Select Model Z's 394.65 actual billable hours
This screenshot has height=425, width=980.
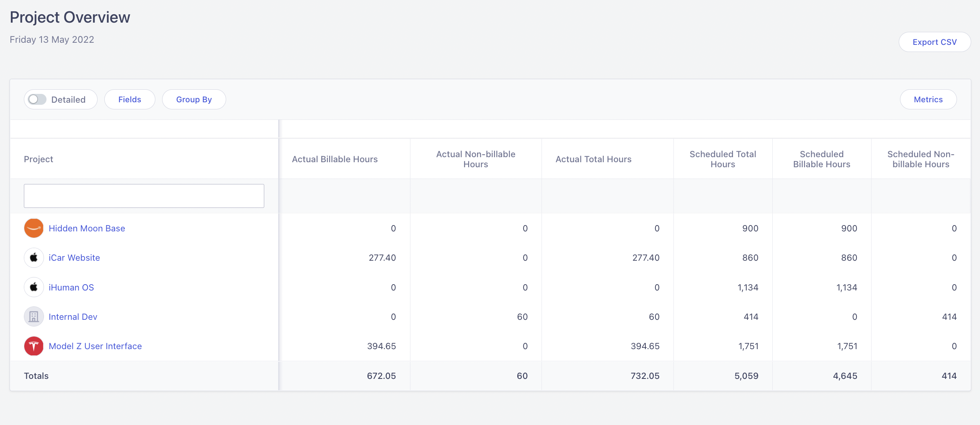coord(382,346)
